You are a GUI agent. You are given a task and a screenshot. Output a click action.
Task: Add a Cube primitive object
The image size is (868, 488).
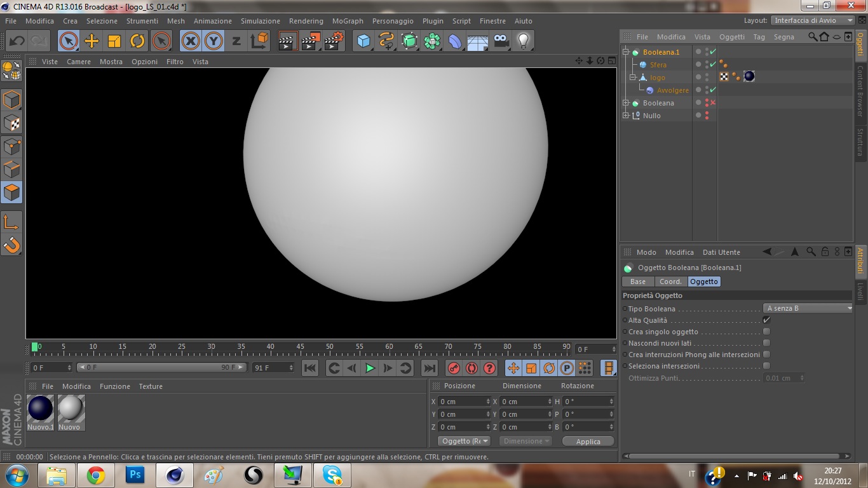coord(363,41)
